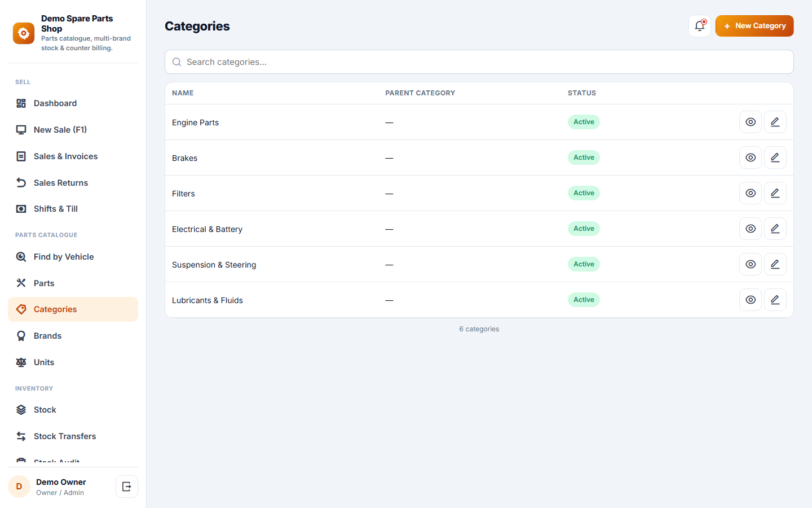Click the PARENT CATEGORY column header
Image resolution: width=812 pixels, height=508 pixels.
pyautogui.click(x=420, y=93)
